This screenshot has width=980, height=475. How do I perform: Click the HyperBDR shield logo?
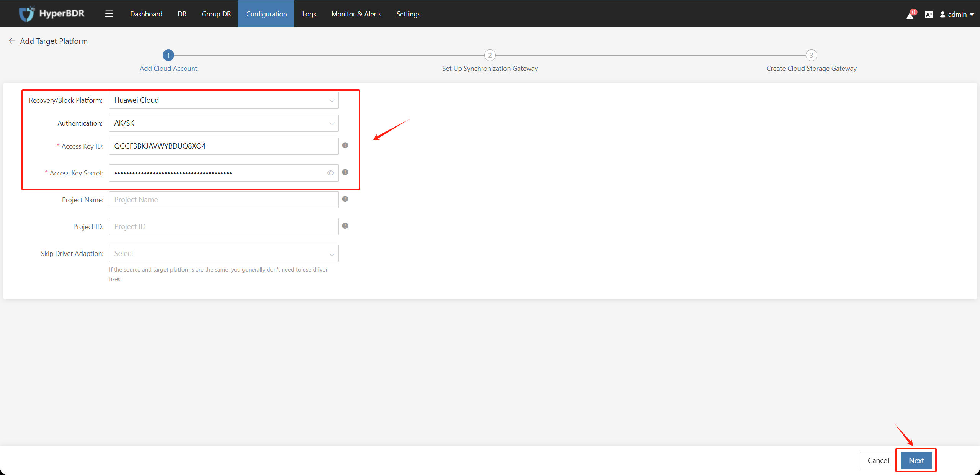point(26,14)
